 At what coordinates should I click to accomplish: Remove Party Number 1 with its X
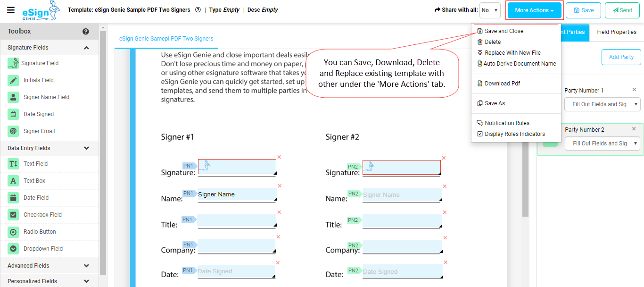pyautogui.click(x=634, y=90)
